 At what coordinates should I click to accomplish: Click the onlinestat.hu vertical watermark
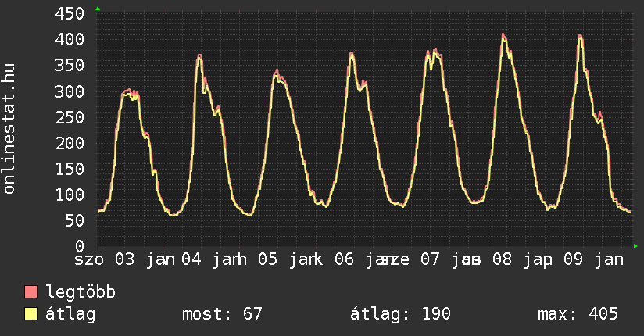click(10, 129)
